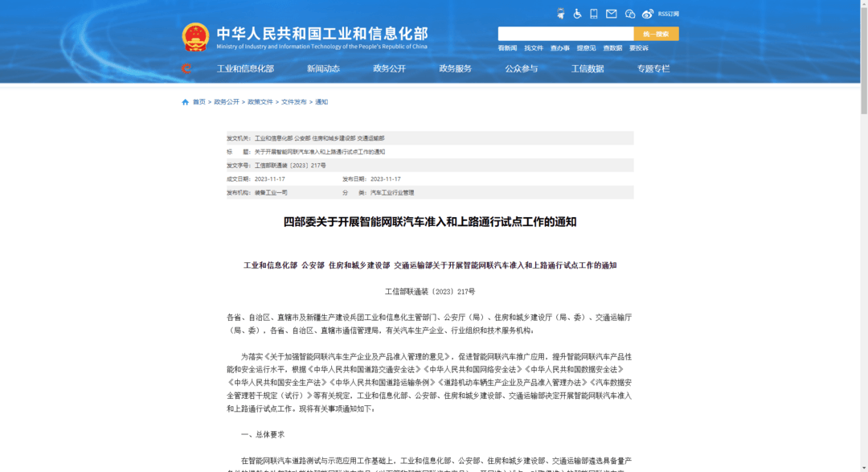The image size is (868, 472).
Task: Open the WeChat icon
Action: [630, 14]
